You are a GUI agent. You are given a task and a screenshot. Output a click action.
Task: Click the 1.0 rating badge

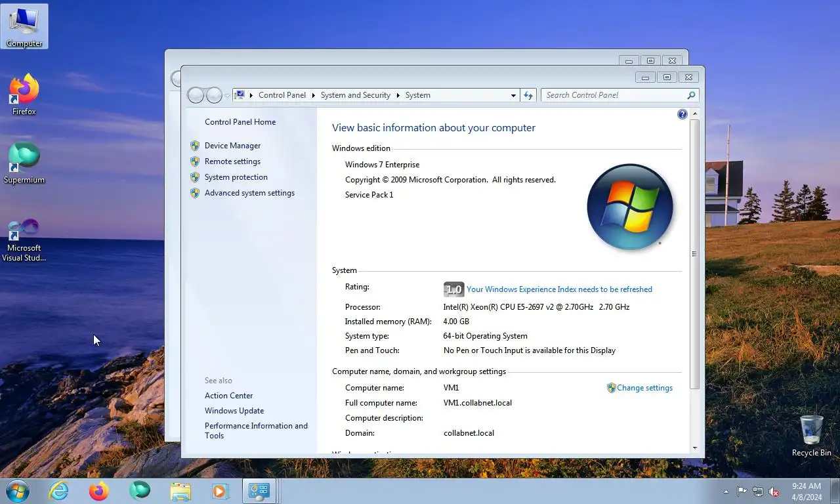pyautogui.click(x=453, y=289)
